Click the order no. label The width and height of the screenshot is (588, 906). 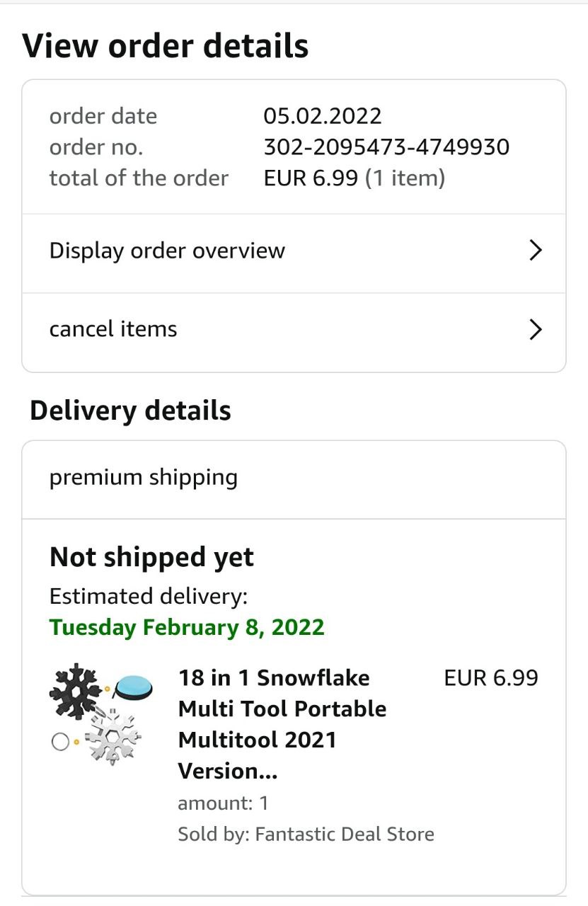[x=96, y=147]
